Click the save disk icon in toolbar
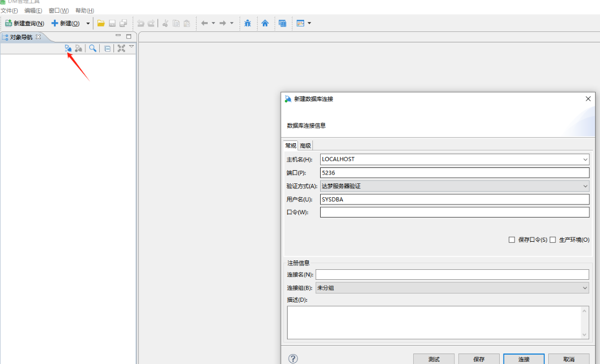This screenshot has width=600, height=364. point(112,23)
